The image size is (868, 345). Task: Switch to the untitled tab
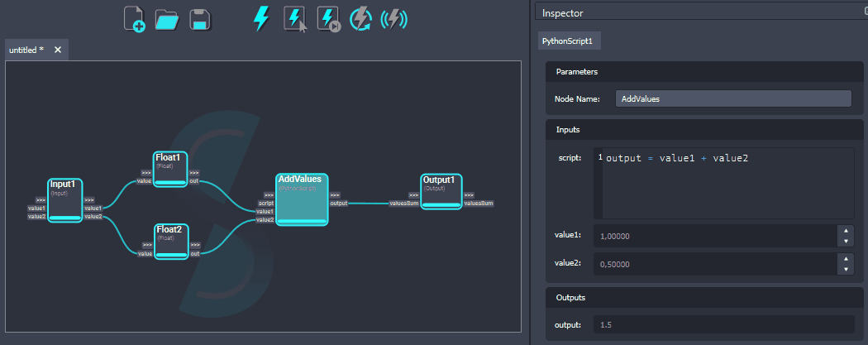point(26,50)
